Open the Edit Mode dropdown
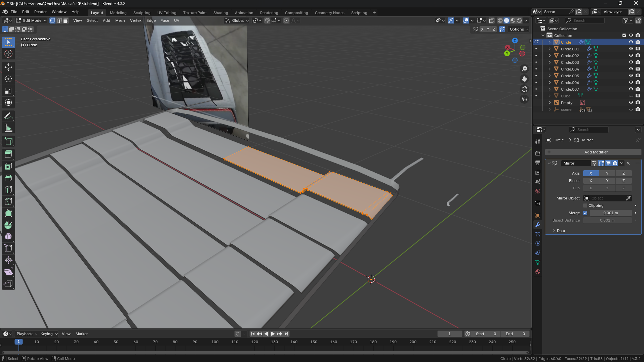The image size is (644, 362). click(31, 20)
